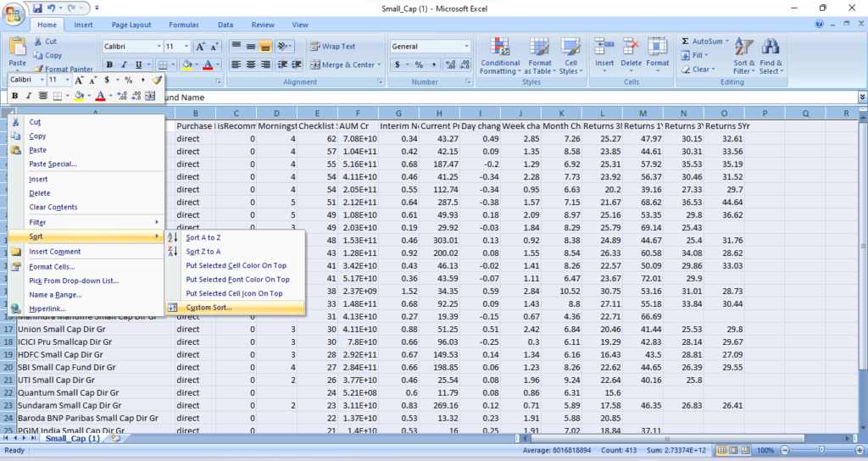Toggle Bold in the ribbon Font group
The width and height of the screenshot is (868, 461).
point(109,64)
